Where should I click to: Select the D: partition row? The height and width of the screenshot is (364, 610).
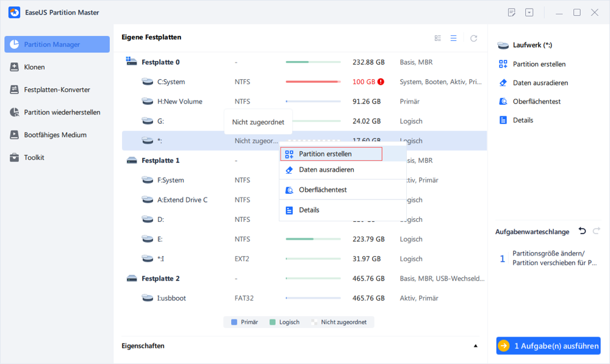pos(304,219)
